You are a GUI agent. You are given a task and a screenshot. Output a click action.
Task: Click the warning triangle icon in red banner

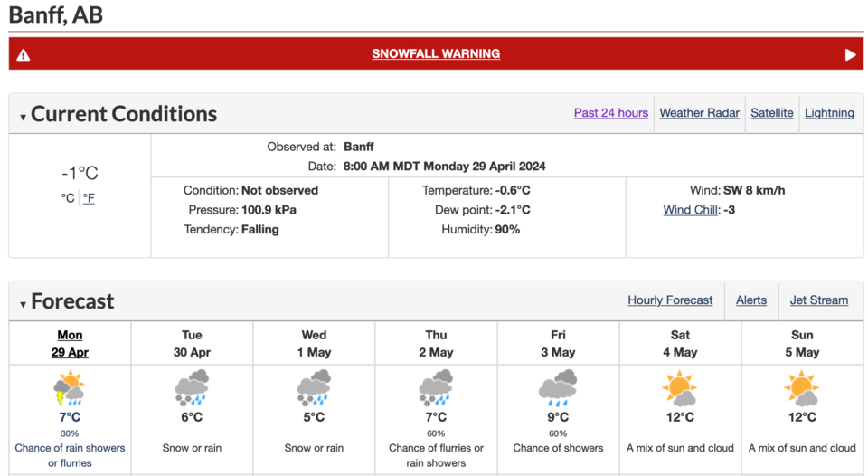[x=24, y=55]
